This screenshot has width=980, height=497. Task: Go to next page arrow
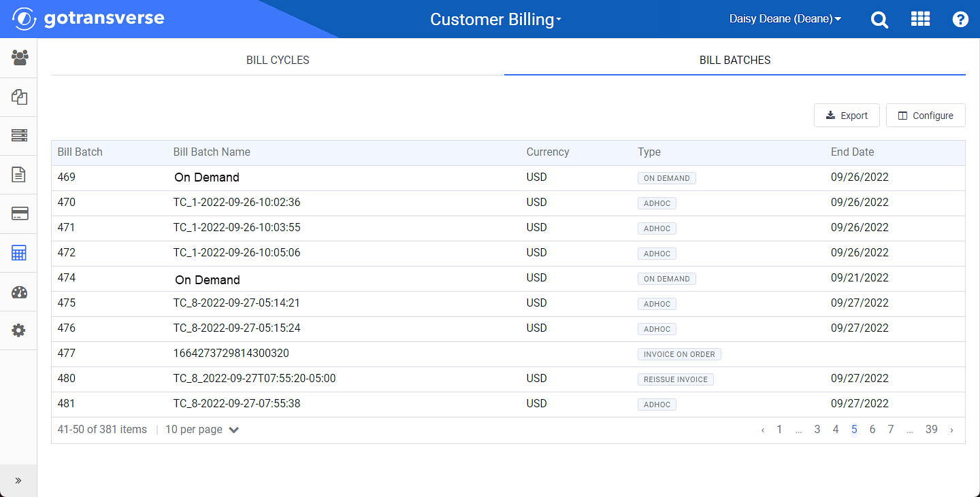tap(951, 430)
